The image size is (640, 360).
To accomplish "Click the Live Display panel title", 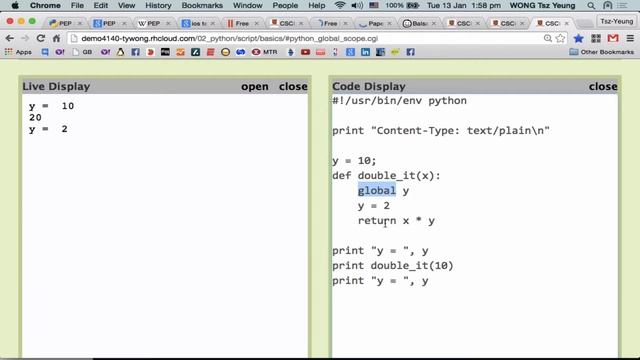I will click(56, 87).
